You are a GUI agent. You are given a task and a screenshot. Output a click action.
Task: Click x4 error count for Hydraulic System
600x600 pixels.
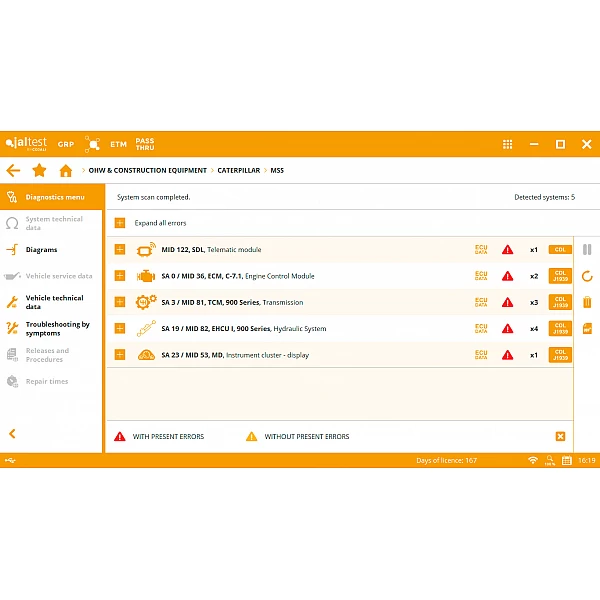click(534, 328)
